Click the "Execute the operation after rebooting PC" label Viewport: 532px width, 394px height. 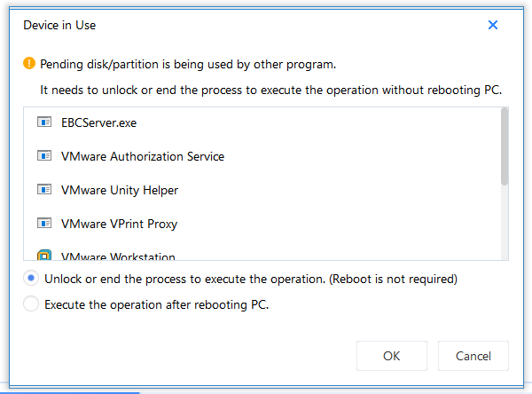tap(156, 304)
